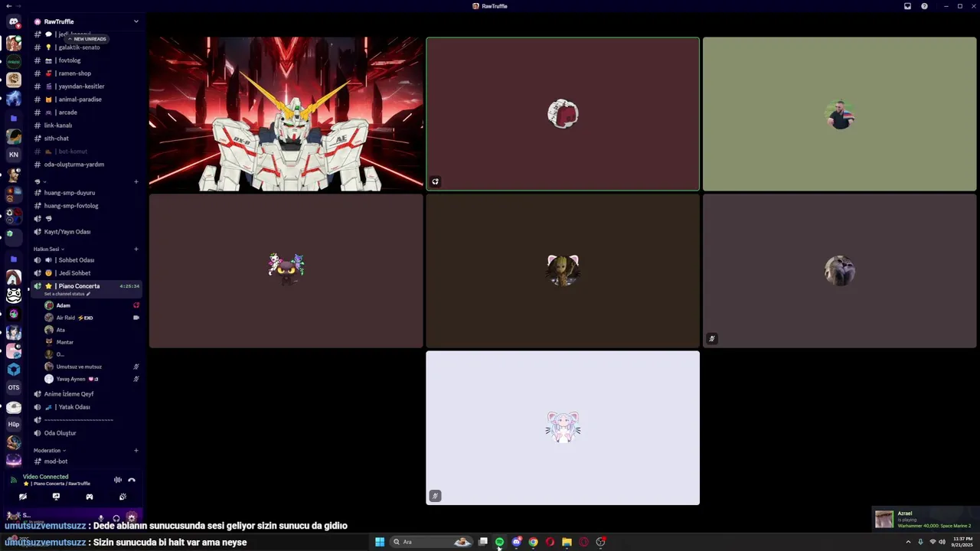Join Yatak Odası voice channel
980x551 pixels.
(86, 407)
